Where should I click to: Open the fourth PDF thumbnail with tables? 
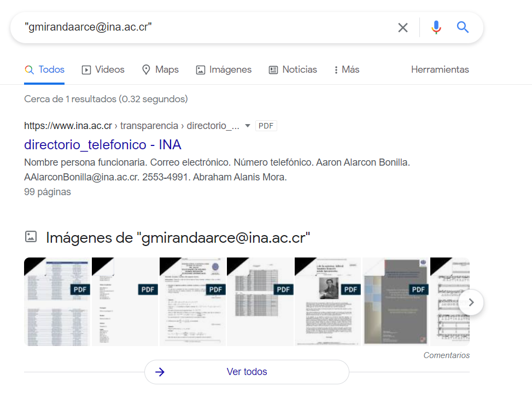pyautogui.click(x=260, y=302)
